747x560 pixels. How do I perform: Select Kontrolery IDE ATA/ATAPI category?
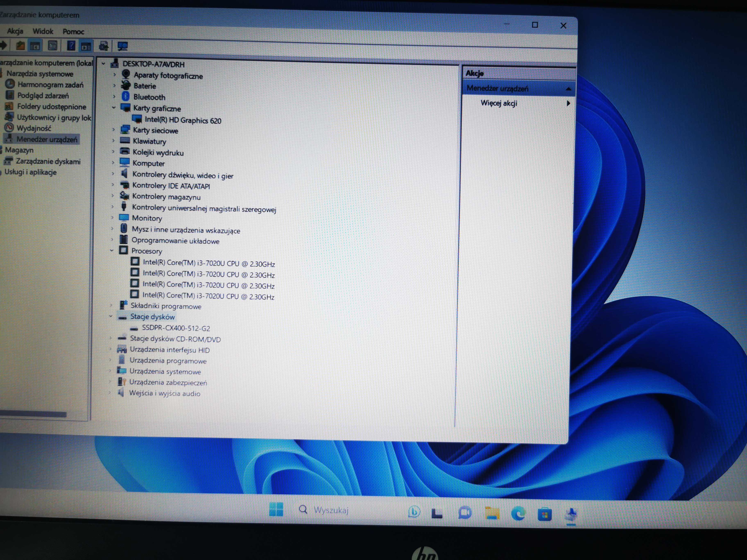point(171,186)
